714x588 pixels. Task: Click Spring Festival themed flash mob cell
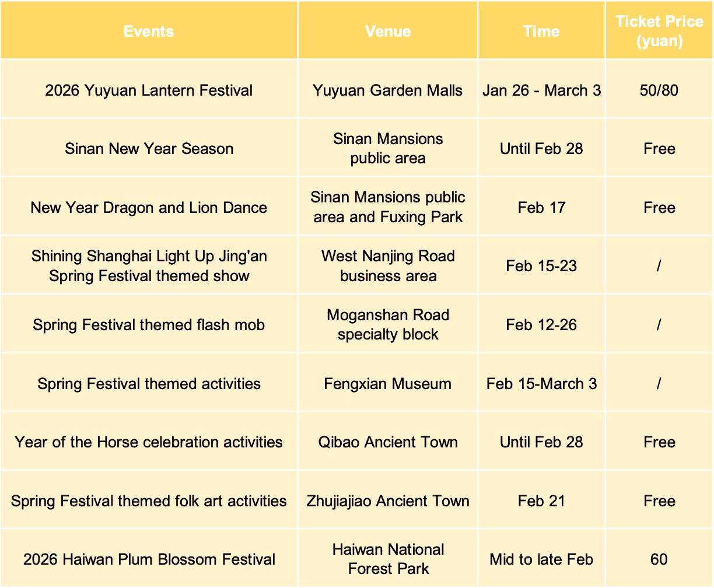149,325
